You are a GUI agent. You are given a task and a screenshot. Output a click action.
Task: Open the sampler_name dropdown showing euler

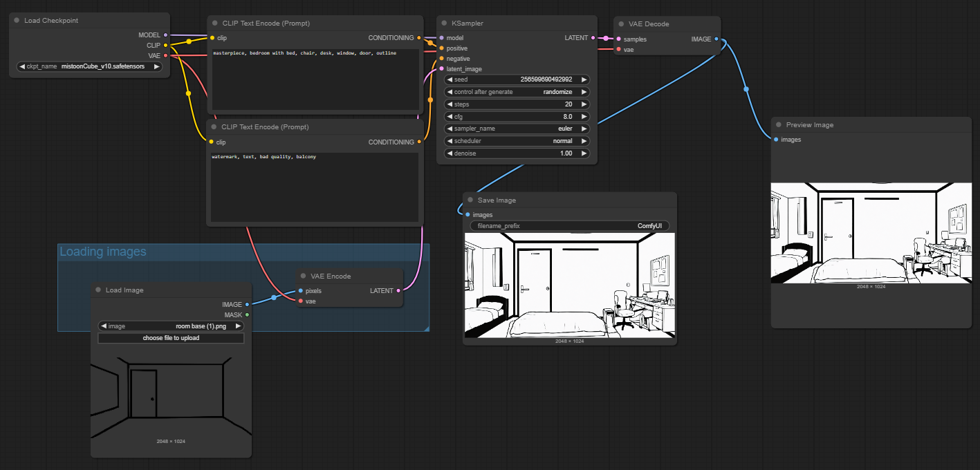517,129
